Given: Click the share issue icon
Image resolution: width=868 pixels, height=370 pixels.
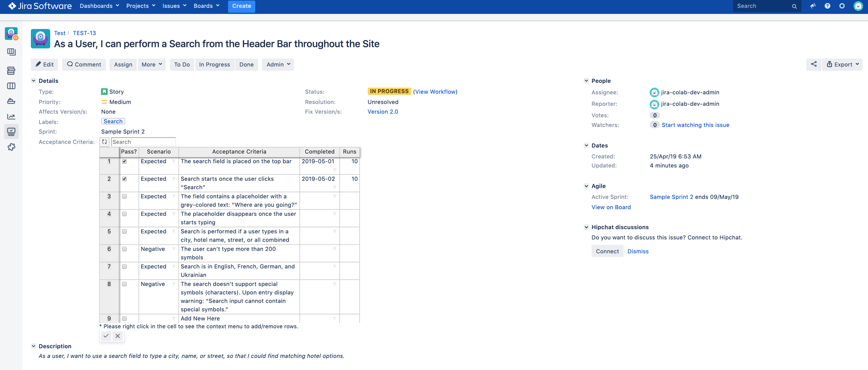Looking at the screenshot, I should pyautogui.click(x=814, y=64).
